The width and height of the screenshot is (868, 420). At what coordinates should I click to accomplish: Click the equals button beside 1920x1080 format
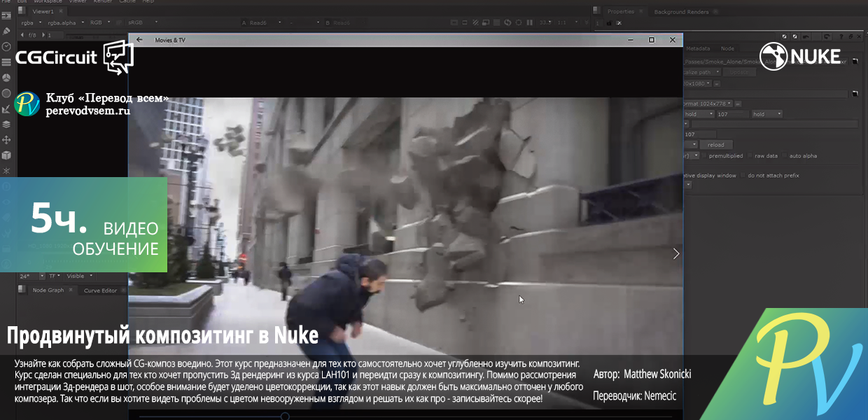(717, 84)
